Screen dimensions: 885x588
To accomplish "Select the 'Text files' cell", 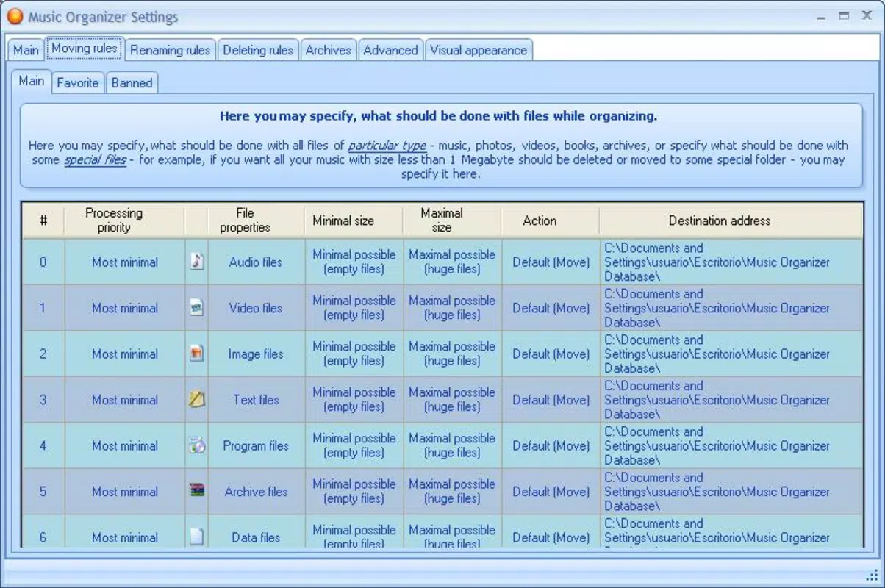I will click(256, 400).
